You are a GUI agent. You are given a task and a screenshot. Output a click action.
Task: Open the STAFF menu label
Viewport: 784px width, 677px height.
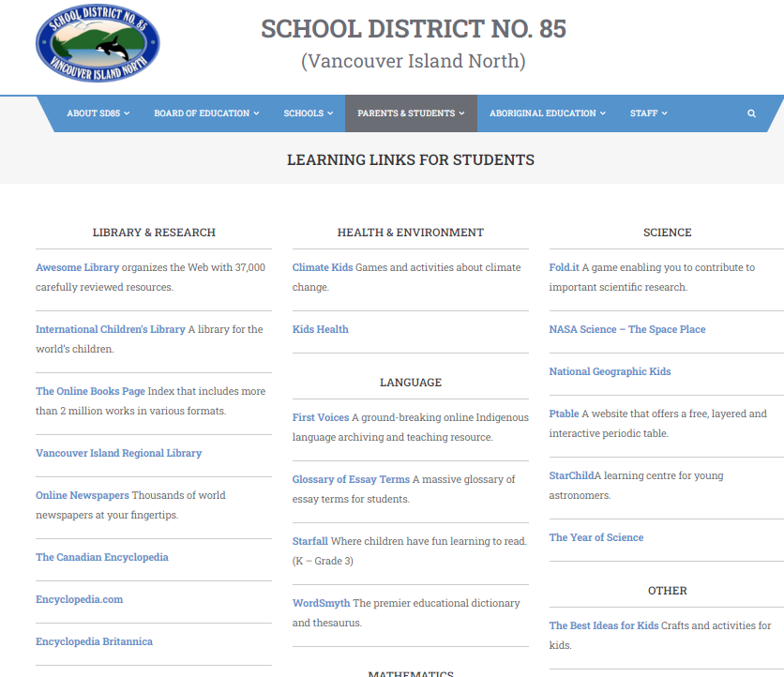(643, 113)
